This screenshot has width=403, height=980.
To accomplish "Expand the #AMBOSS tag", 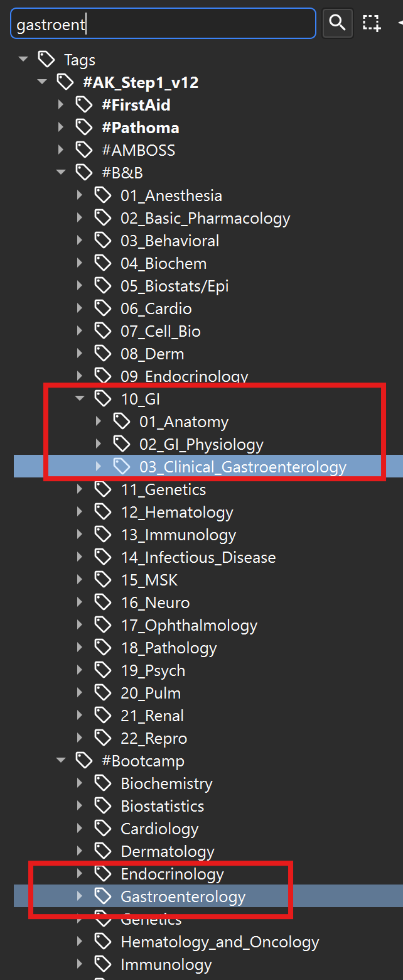I will click(x=61, y=150).
